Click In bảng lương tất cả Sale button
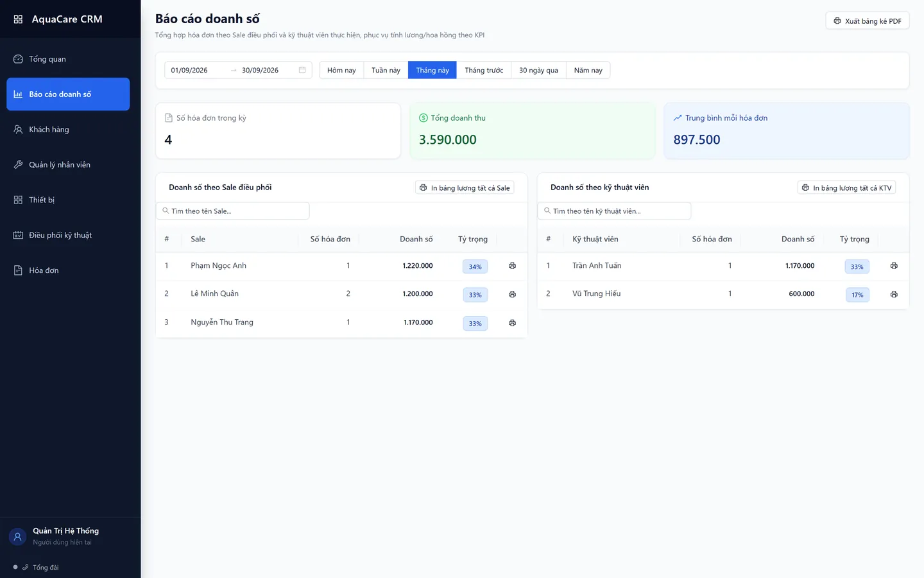924x578 pixels. [465, 188]
